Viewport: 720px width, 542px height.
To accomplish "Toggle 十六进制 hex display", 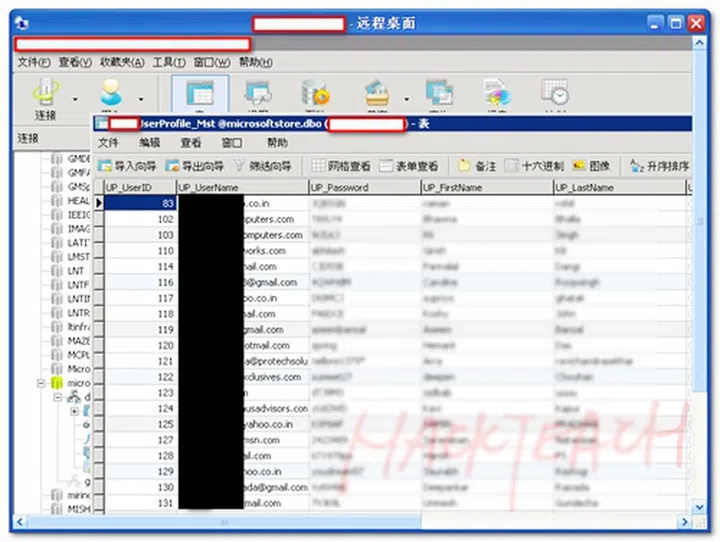I will tap(535, 165).
